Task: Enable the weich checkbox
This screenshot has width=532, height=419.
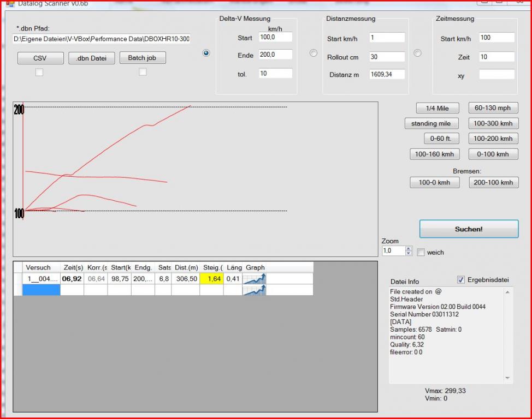Action: tap(421, 252)
